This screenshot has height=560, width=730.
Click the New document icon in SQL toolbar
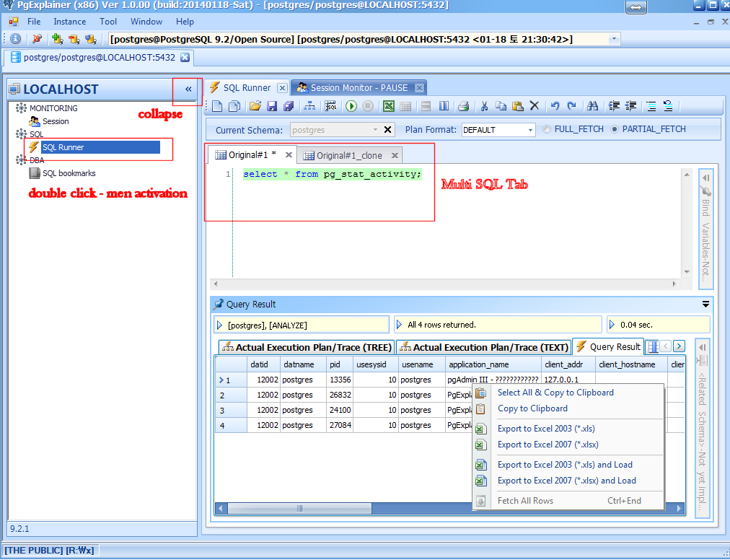click(217, 106)
